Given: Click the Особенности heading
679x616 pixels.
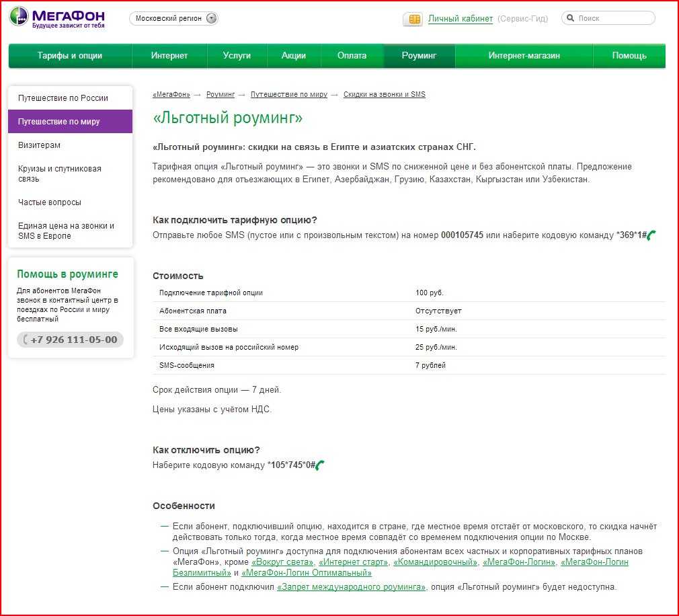Looking at the screenshot, I should coord(184,506).
